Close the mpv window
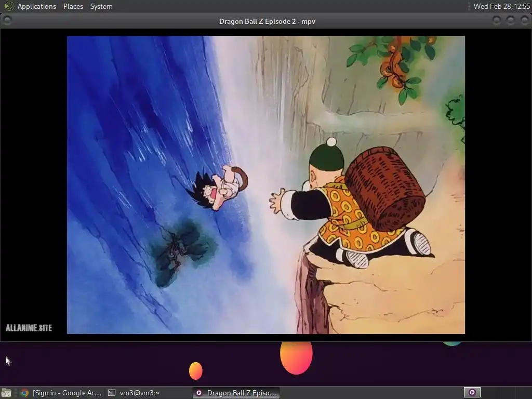Viewport: 532px width, 399px height. tap(525, 21)
